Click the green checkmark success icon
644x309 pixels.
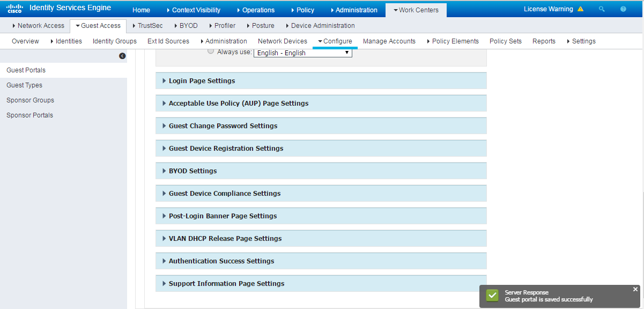pyautogui.click(x=492, y=296)
